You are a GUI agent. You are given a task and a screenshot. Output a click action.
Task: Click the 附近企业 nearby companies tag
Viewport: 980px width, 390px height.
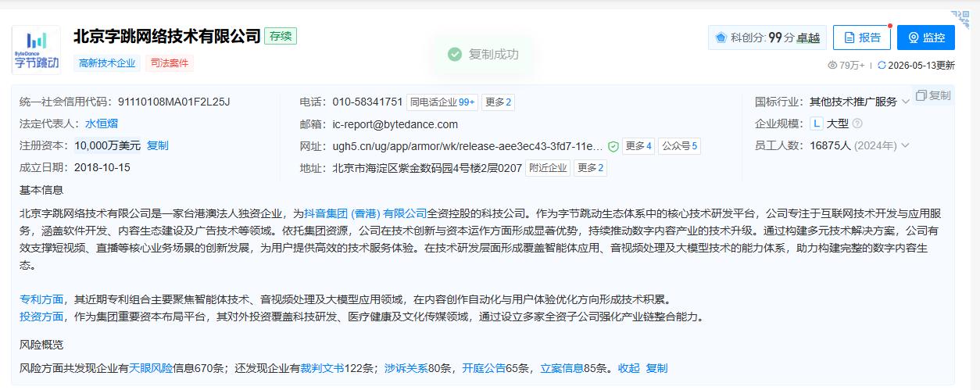pos(548,168)
